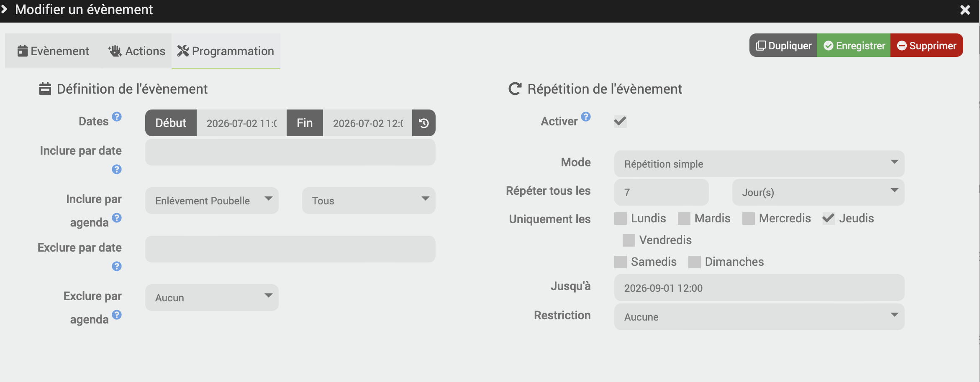Click the help icon next to Activer
Viewport: 980px width, 382px height.
coord(586,117)
